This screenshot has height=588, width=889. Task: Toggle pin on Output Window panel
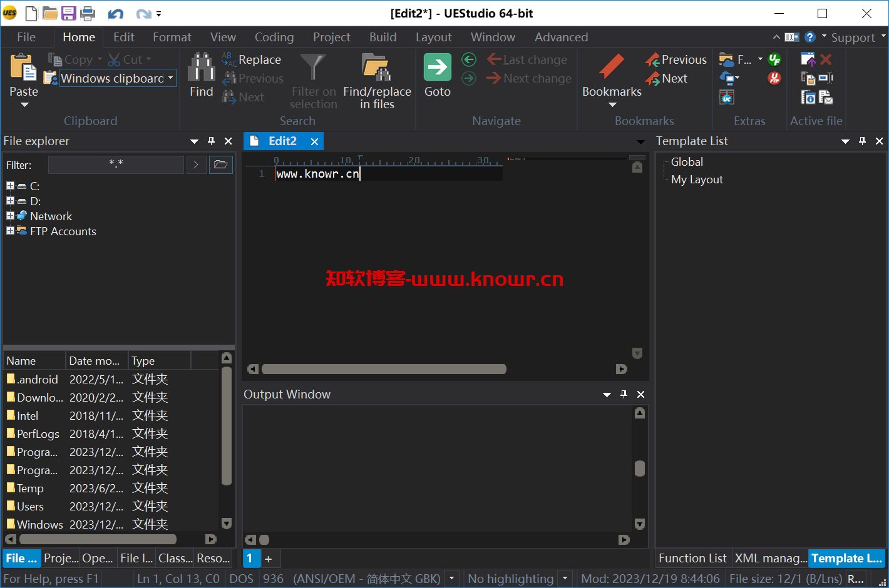[624, 394]
